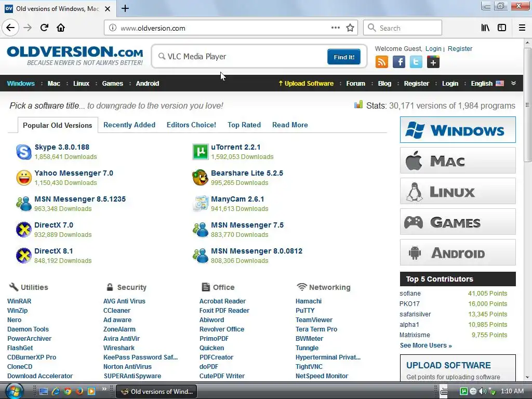Switch to the Editors Choice! tab
Viewport: 532px width, 399px height.
click(191, 125)
